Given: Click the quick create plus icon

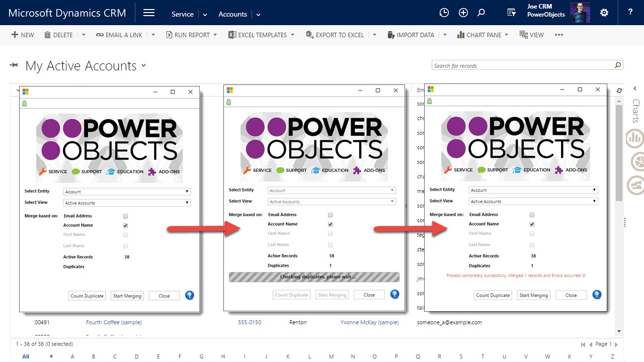Looking at the screenshot, I should (x=463, y=13).
